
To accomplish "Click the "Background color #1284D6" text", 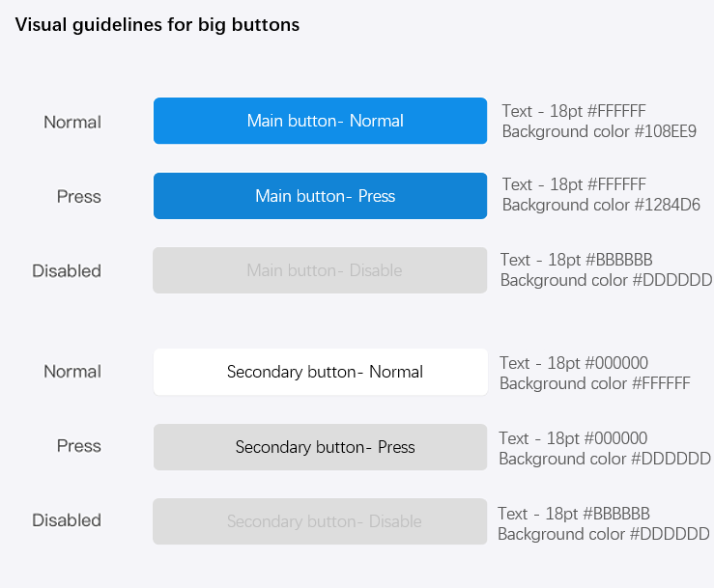I will tap(601, 205).
